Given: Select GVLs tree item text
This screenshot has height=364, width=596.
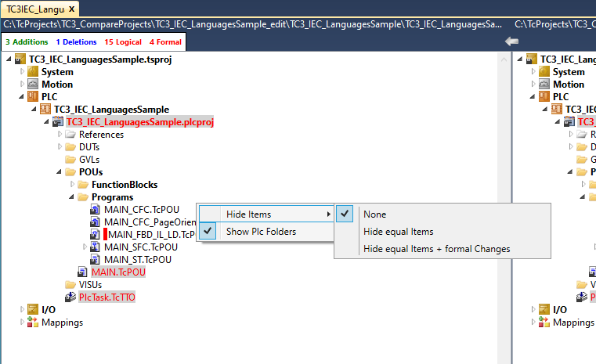Looking at the screenshot, I should 89,160.
